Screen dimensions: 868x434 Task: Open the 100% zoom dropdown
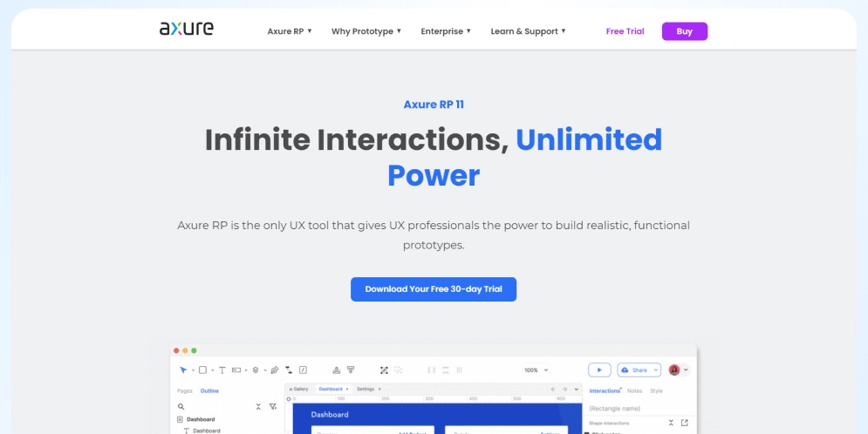pos(536,370)
